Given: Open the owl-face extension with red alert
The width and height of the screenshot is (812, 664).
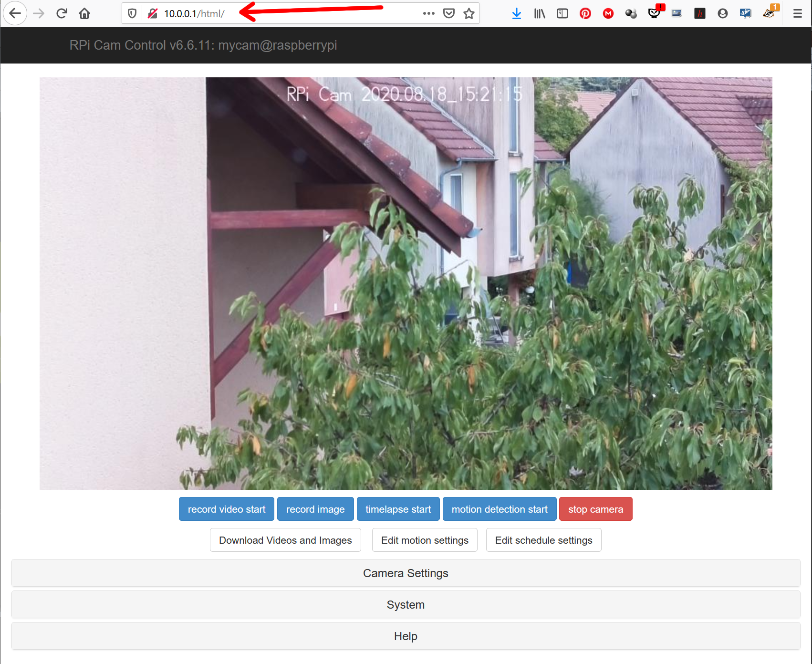Looking at the screenshot, I should pos(655,12).
